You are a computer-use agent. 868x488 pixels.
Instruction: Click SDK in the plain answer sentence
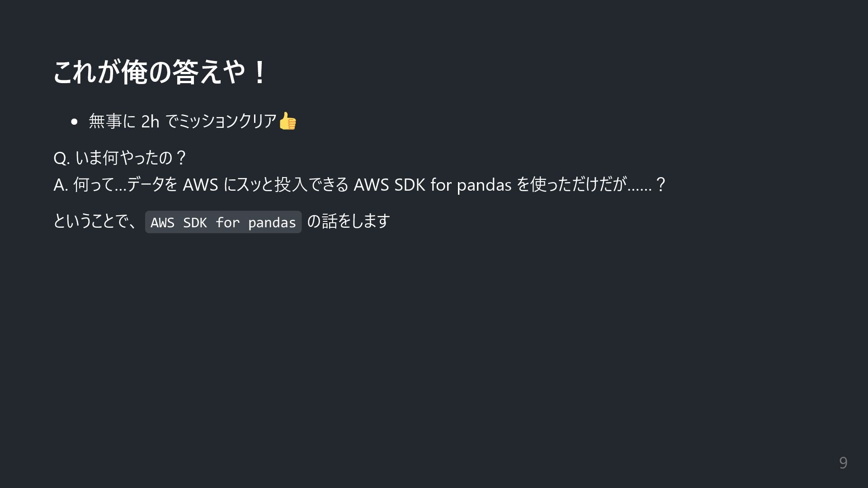pyautogui.click(x=410, y=184)
